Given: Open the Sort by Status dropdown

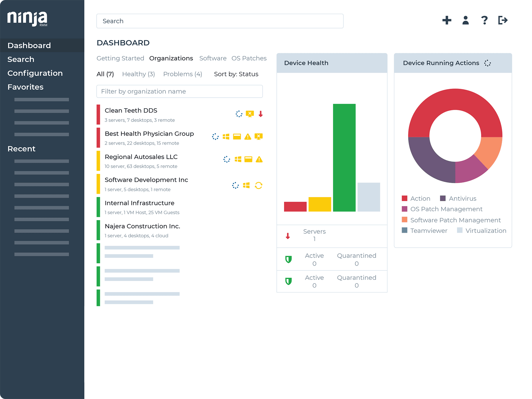Looking at the screenshot, I should coord(236,74).
